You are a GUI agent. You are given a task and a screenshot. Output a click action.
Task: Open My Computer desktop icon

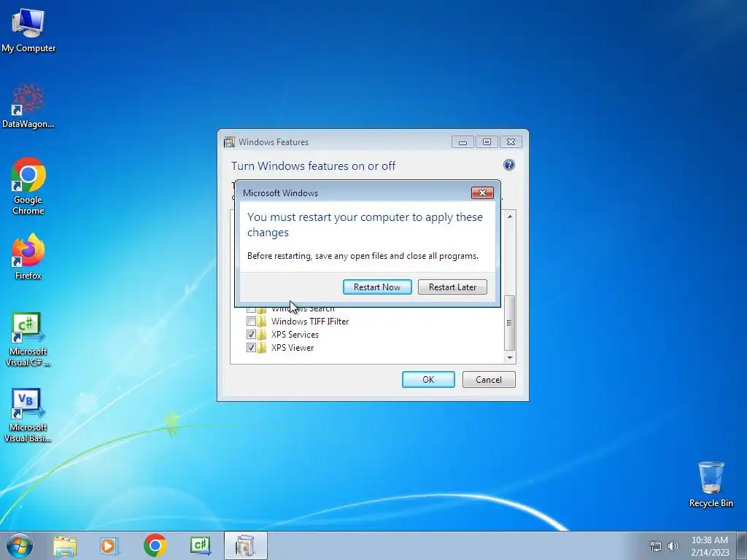(28, 30)
